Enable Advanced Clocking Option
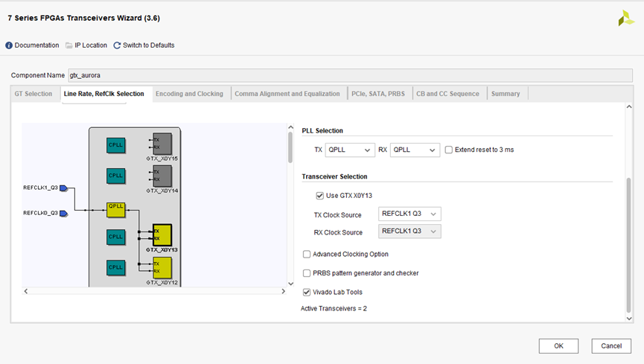Viewport: 644px width, 364px height. pyautogui.click(x=307, y=255)
